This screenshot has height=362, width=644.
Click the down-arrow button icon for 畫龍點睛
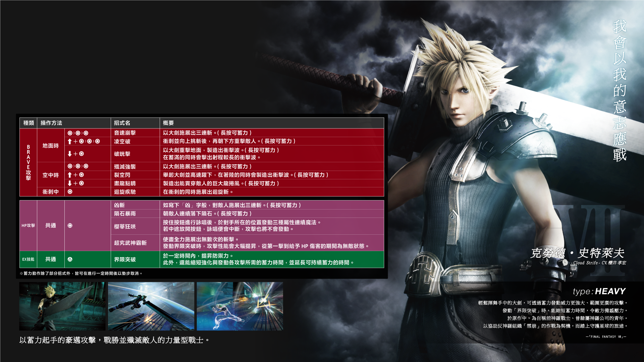tap(75, 183)
